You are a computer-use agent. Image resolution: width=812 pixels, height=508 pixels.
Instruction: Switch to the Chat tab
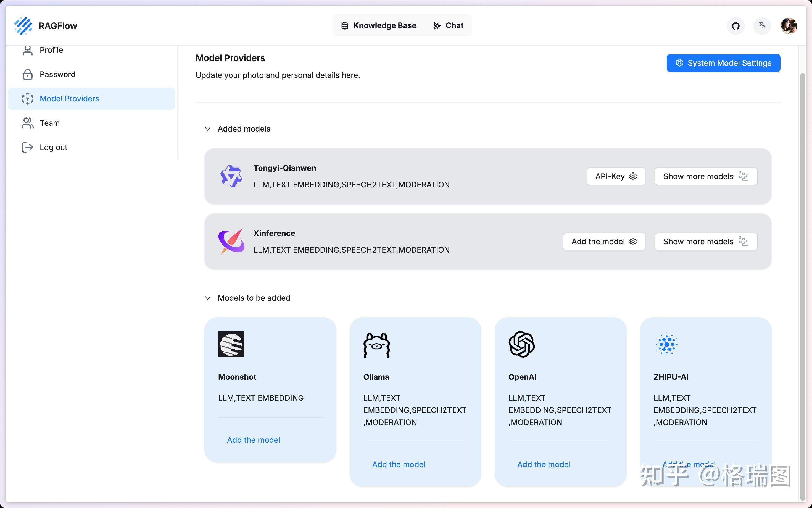(448, 25)
